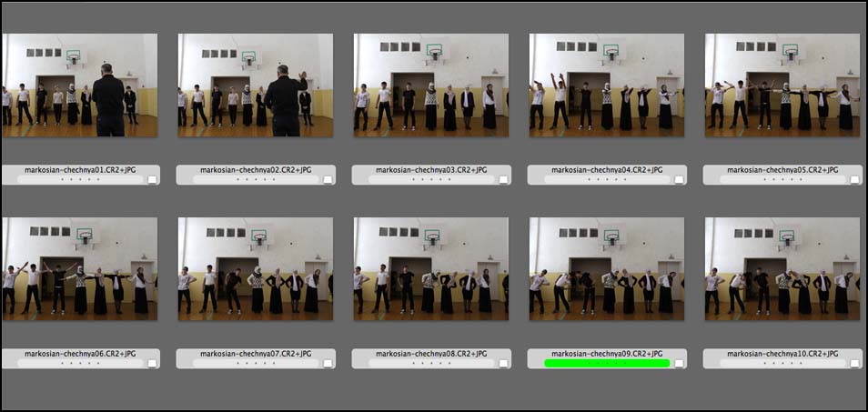Click the filename markosian-chechnya10.CR2+JPG

pyautogui.click(x=782, y=354)
